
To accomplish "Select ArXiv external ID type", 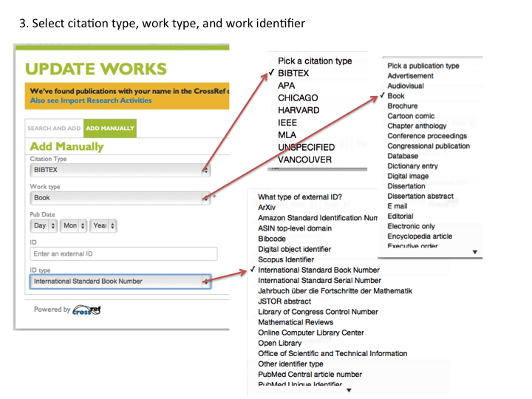I will [267, 208].
